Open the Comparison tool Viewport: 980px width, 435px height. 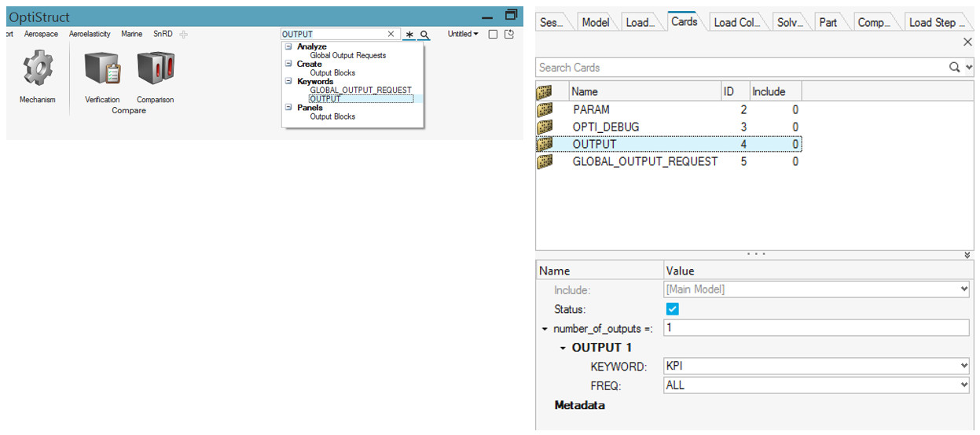tap(155, 70)
